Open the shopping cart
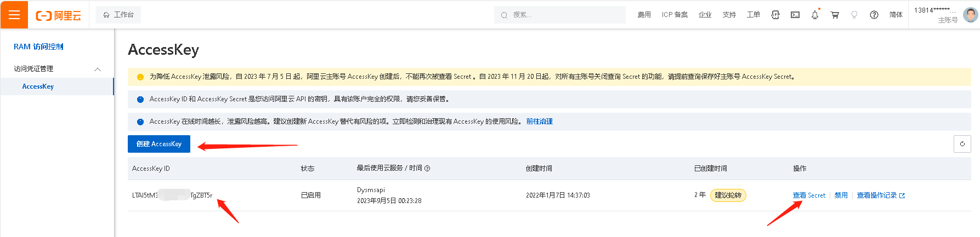 pos(835,15)
